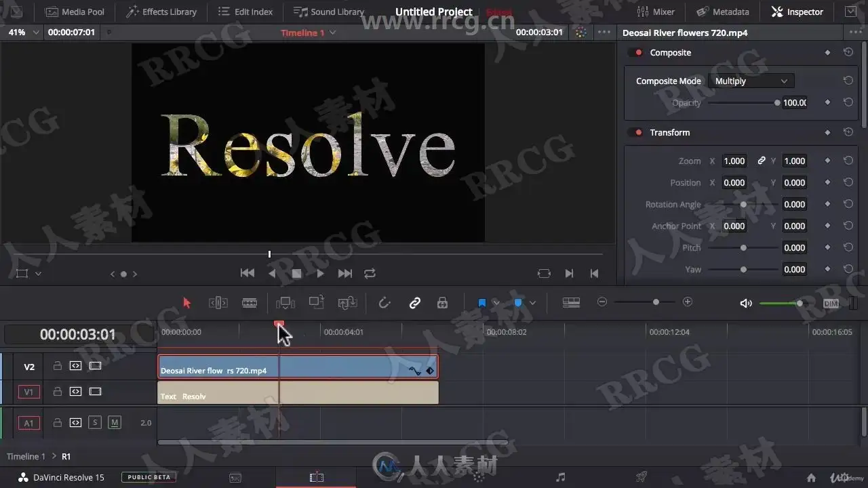
Task: Click the Position Y value field
Action: pos(794,182)
